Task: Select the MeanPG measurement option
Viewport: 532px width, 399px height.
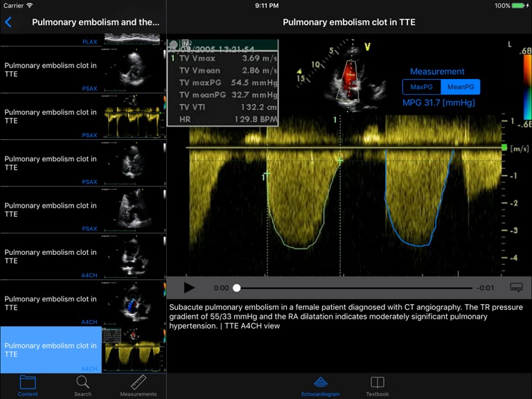Action: pos(461,87)
